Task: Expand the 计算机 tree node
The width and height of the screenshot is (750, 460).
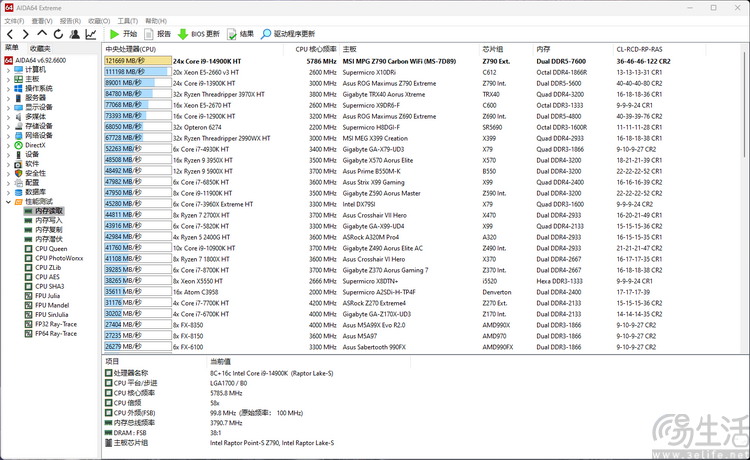Action: (x=9, y=69)
